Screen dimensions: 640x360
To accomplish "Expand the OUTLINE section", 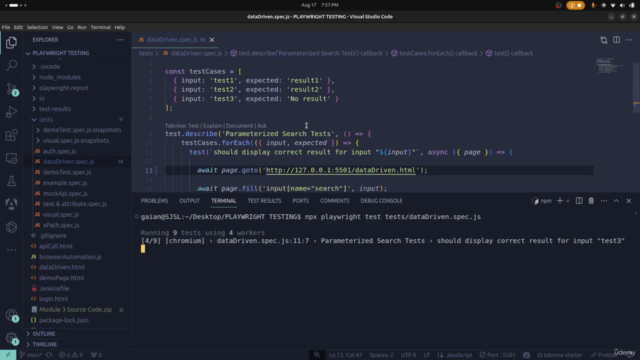I will pos(44,334).
